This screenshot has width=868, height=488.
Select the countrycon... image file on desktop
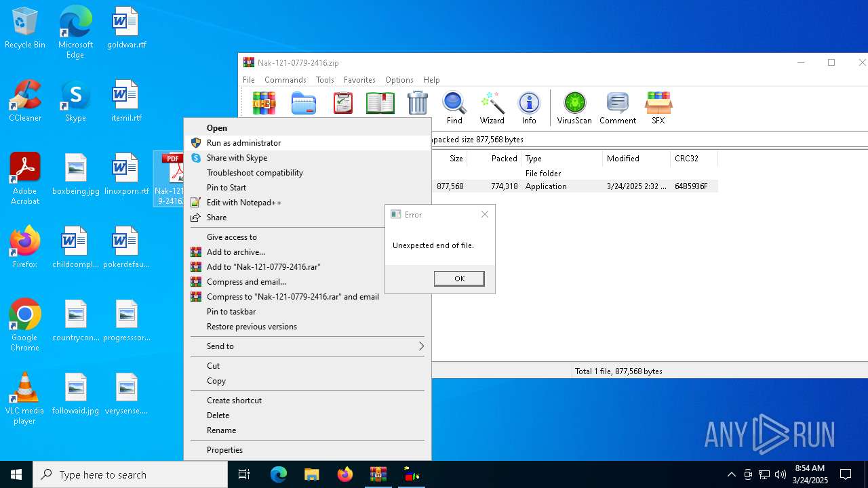coord(75,321)
